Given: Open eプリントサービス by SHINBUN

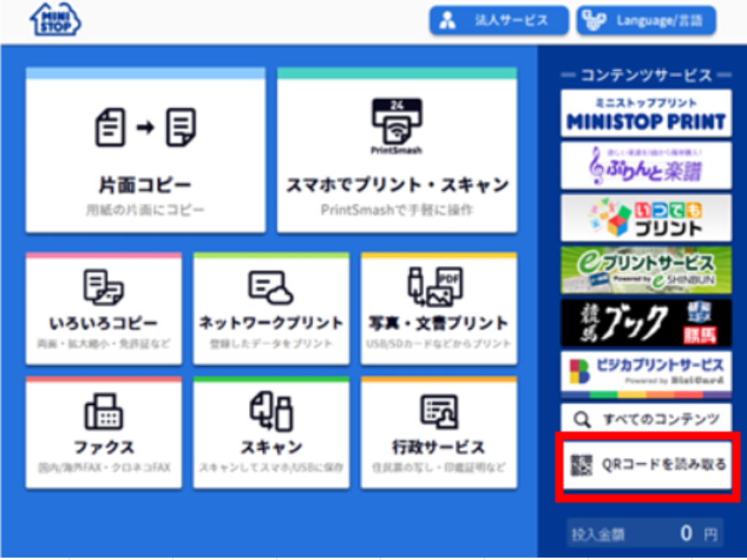Looking at the screenshot, I should point(646,268).
